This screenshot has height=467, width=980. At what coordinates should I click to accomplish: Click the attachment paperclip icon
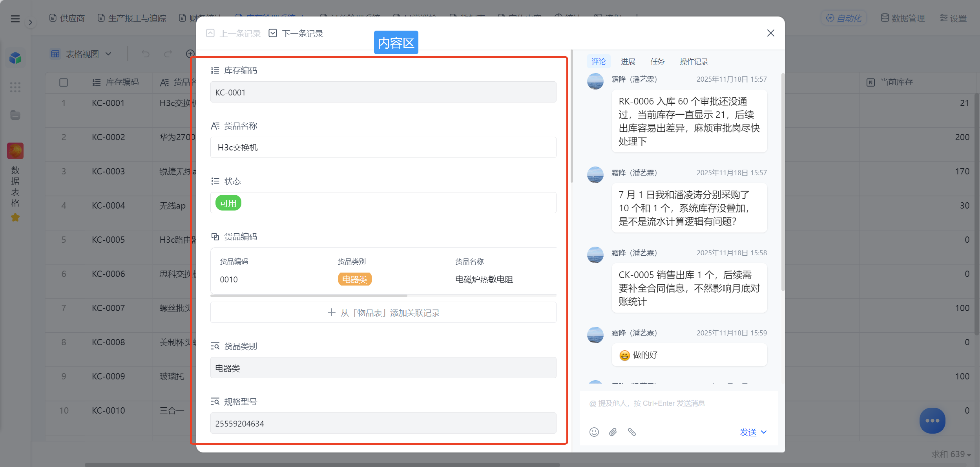613,432
